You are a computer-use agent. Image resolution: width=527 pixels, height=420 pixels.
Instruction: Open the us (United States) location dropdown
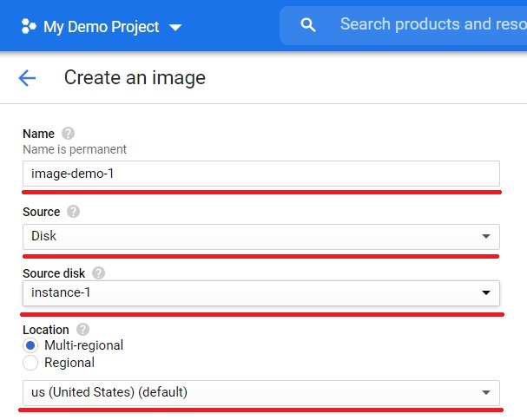(x=261, y=393)
